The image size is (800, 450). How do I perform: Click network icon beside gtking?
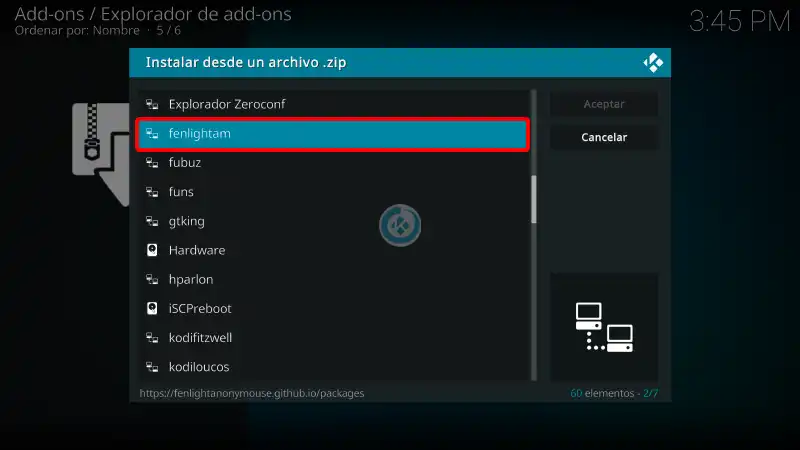pos(152,221)
